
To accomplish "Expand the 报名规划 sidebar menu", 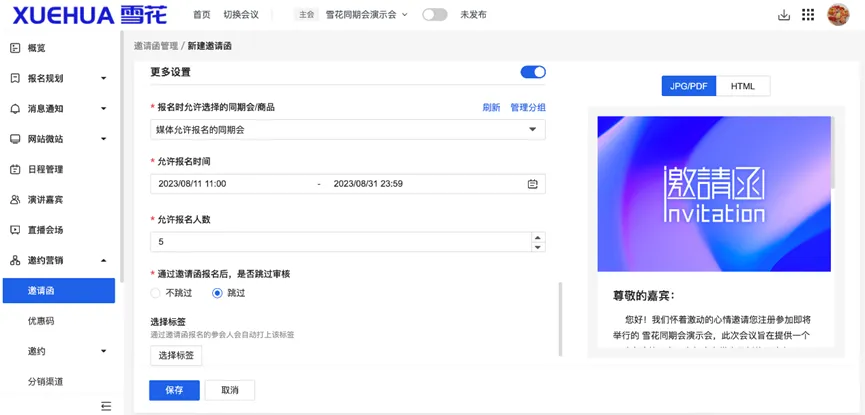I will point(58,78).
